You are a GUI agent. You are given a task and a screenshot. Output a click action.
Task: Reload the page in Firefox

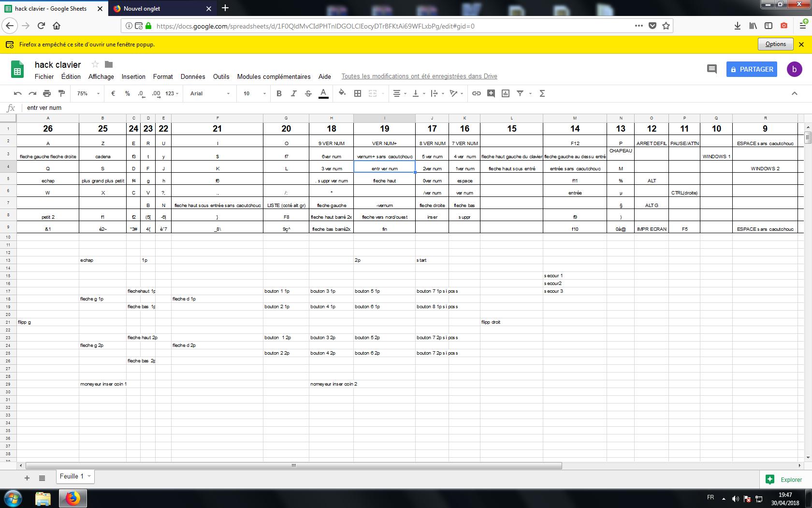[41, 26]
